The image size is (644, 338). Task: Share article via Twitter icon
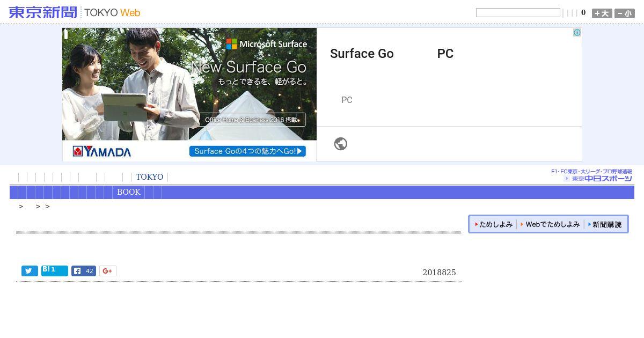pos(30,271)
